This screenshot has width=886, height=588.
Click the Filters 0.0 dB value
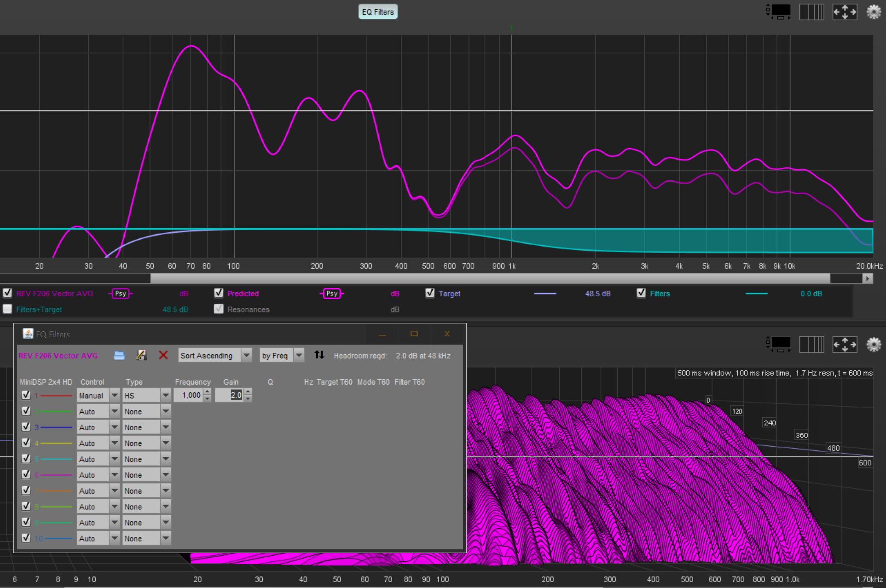tap(811, 294)
